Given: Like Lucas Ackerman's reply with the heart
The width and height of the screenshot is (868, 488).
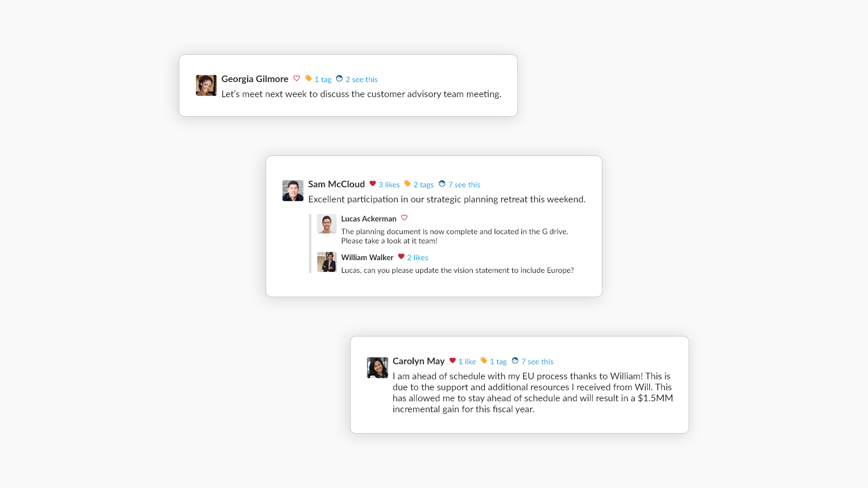Looking at the screenshot, I should pyautogui.click(x=404, y=218).
